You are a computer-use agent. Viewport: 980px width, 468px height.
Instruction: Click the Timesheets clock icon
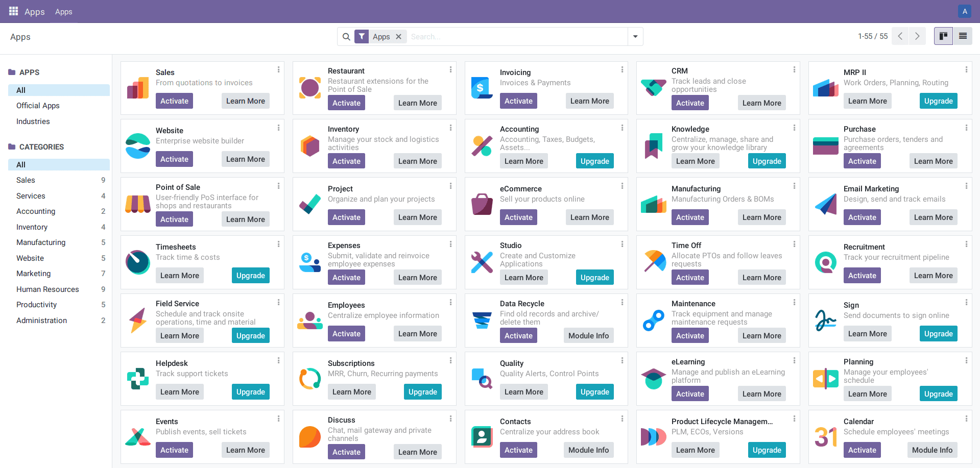click(138, 262)
